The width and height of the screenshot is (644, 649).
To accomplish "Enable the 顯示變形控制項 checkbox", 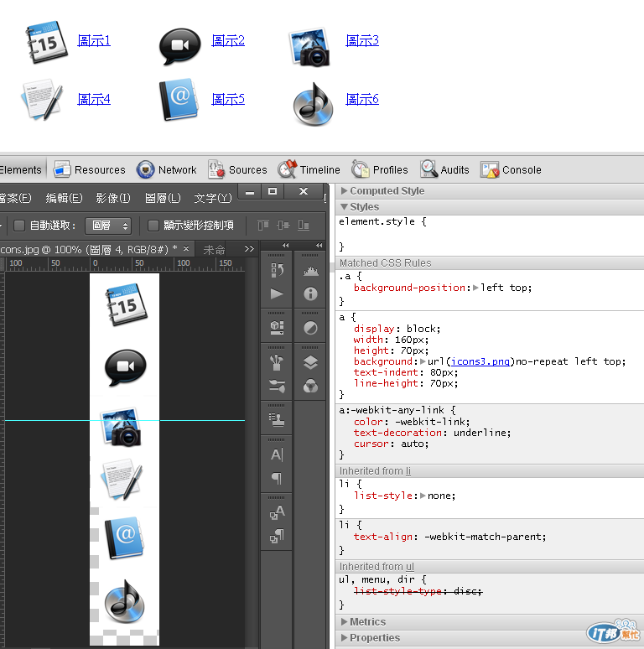I will 153,226.
